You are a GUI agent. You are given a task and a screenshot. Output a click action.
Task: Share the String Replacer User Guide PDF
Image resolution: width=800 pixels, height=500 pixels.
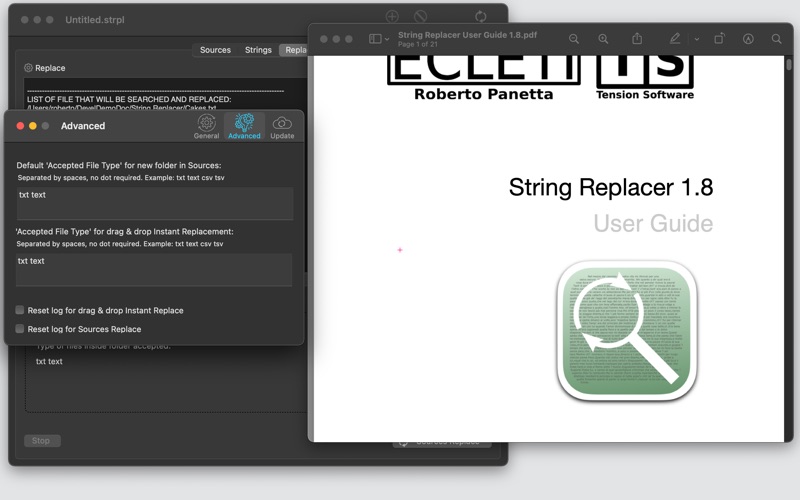click(637, 38)
